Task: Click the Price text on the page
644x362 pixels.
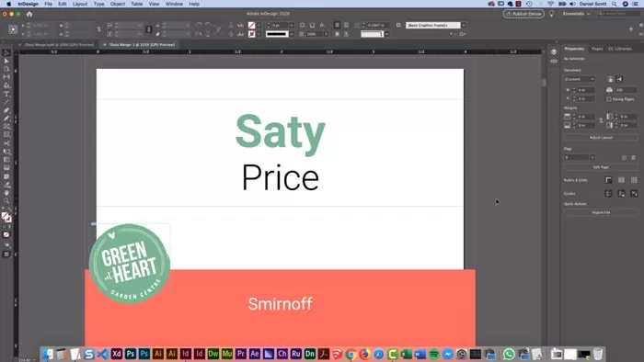Action: click(x=281, y=177)
